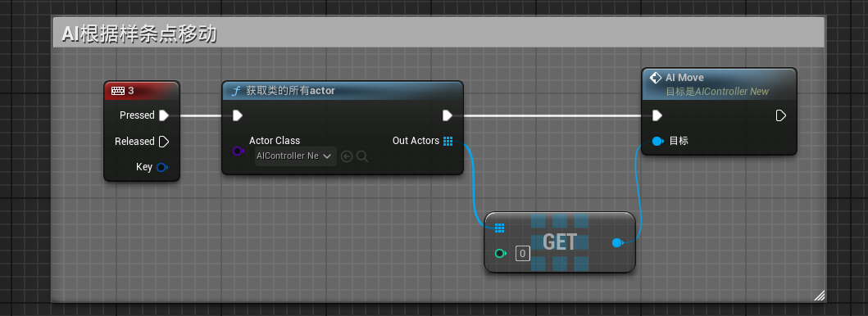Viewport: 868px width, 316px height.
Task: Select the comment title AI根据样条点移动
Action: tap(139, 34)
